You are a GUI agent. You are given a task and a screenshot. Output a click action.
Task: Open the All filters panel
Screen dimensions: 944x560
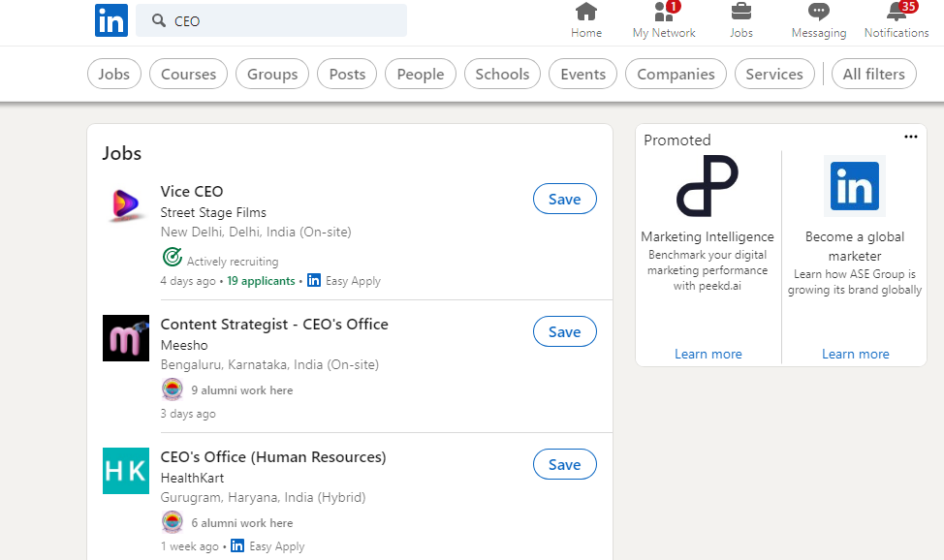coord(873,74)
